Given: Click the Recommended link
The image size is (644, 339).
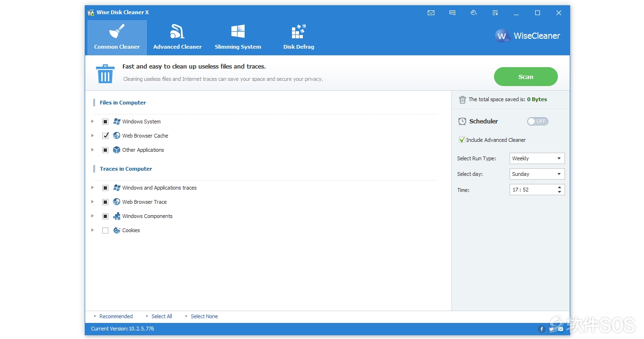Looking at the screenshot, I should click(x=116, y=316).
